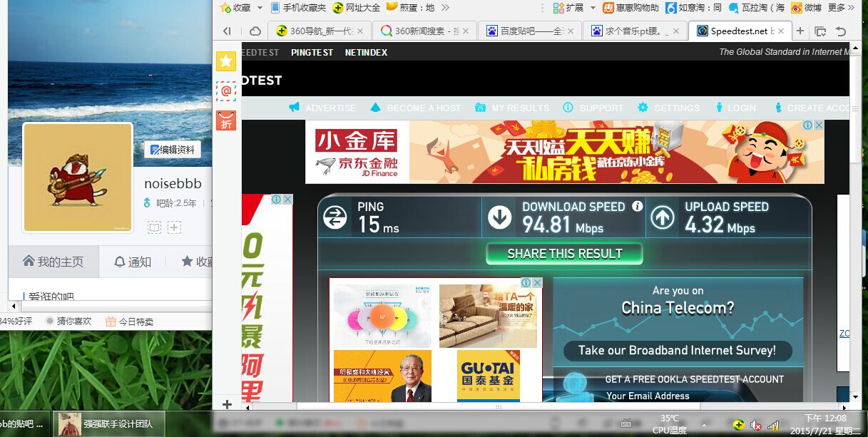This screenshot has width=868, height=437.
Task: Switch to the 360导航 tab
Action: (320, 31)
